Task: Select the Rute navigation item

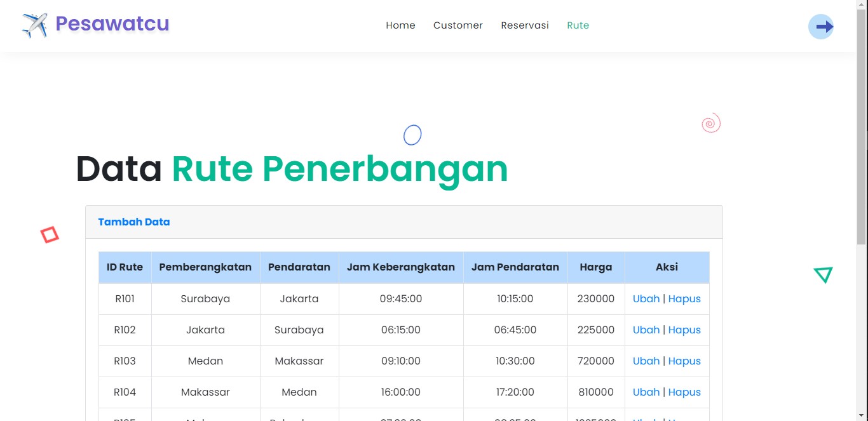Action: 578,25
